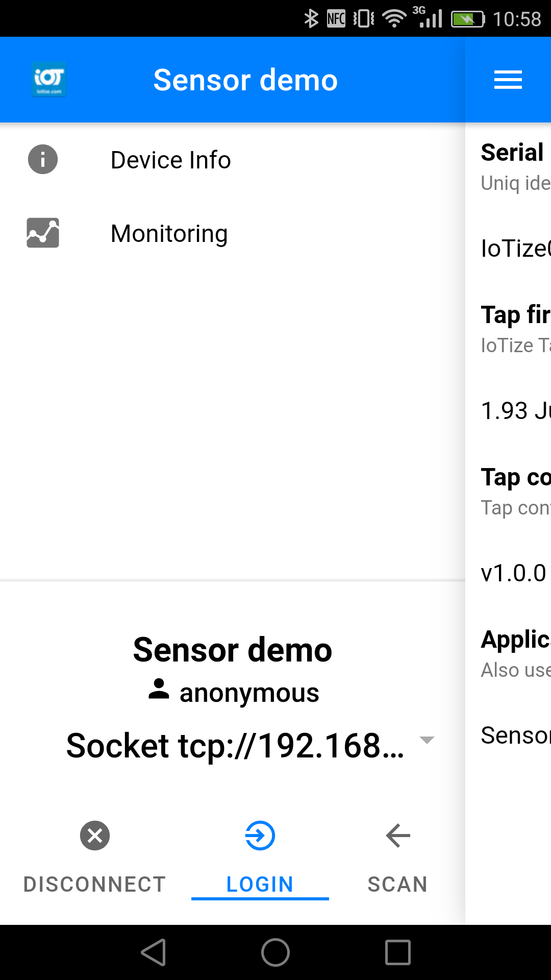The width and height of the screenshot is (551, 980).
Task: Open the hamburger menu icon
Action: point(508,80)
